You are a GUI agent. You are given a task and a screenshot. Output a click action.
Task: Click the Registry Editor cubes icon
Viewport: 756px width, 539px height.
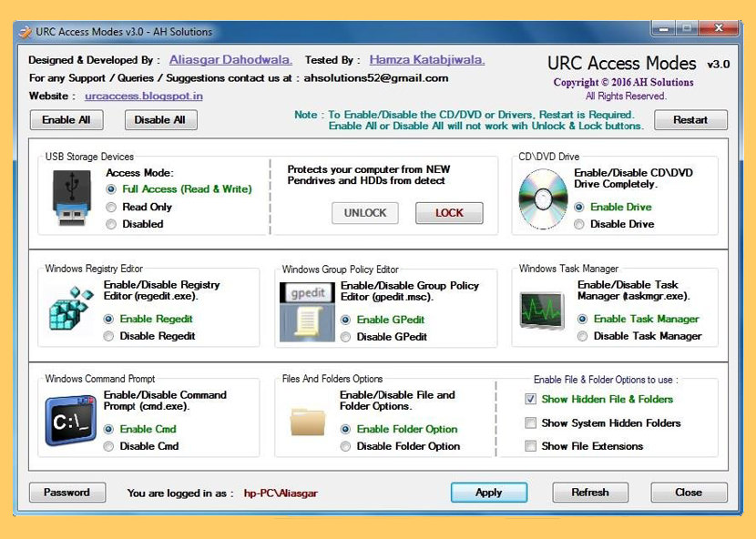71,310
